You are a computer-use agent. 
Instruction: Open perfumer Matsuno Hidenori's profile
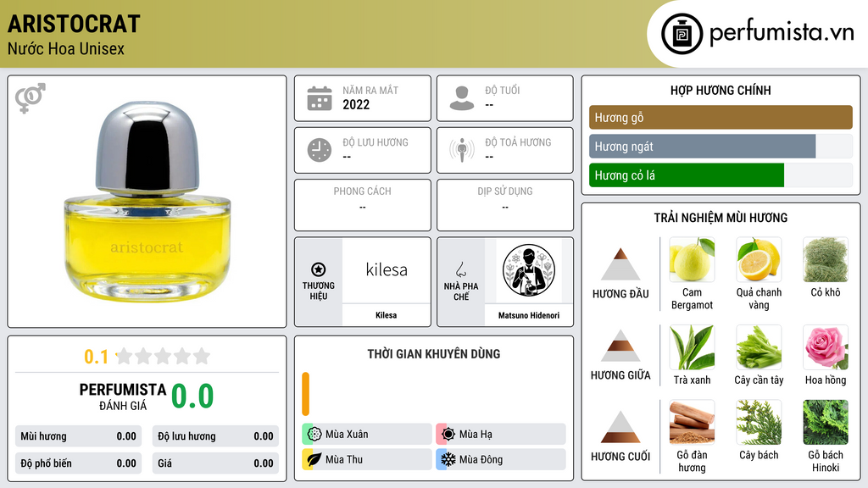(x=529, y=281)
